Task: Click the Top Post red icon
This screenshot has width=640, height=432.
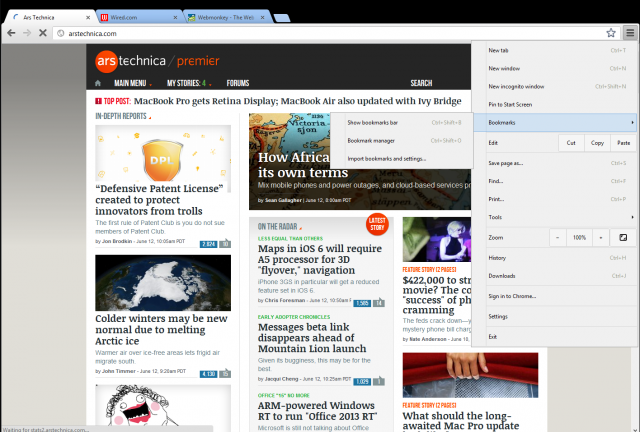Action: point(98,101)
